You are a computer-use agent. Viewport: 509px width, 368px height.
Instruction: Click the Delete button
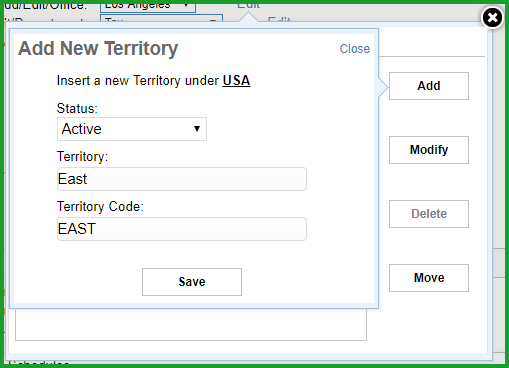429,214
